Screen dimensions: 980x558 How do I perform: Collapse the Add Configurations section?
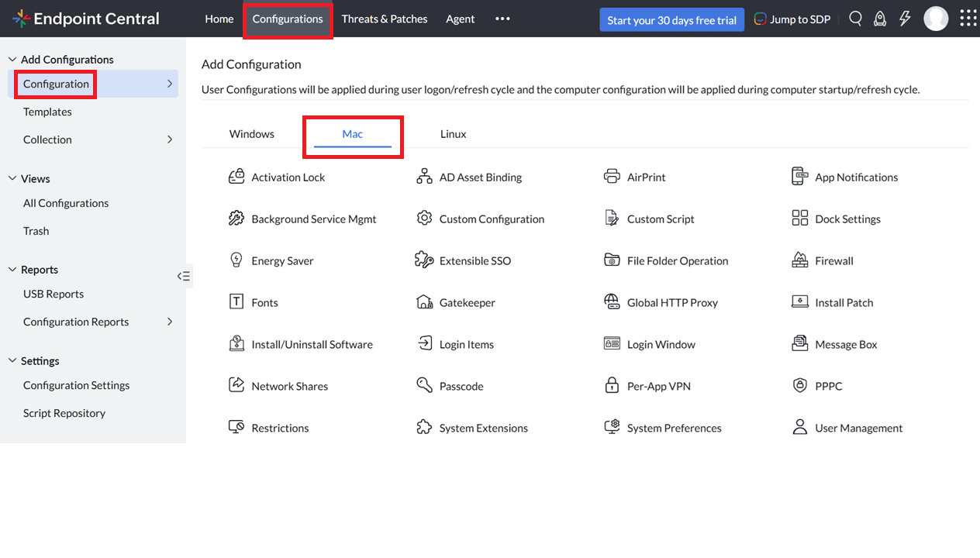(x=12, y=60)
